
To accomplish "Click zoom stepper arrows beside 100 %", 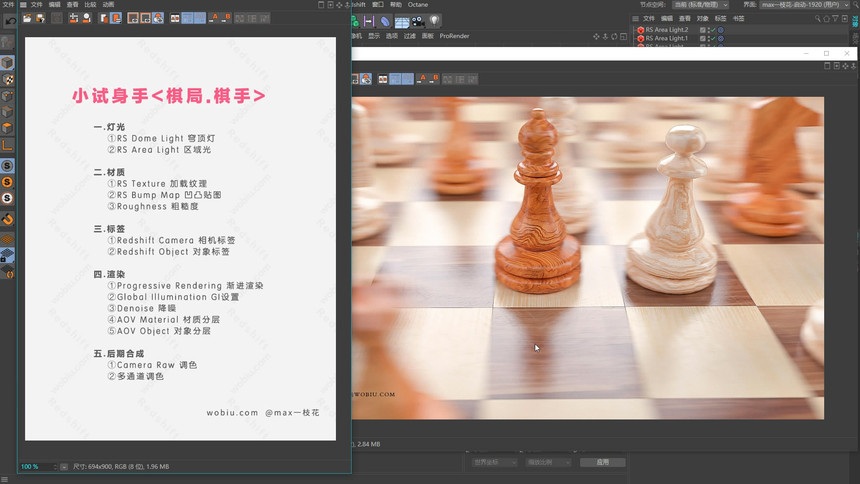I will coord(55,466).
